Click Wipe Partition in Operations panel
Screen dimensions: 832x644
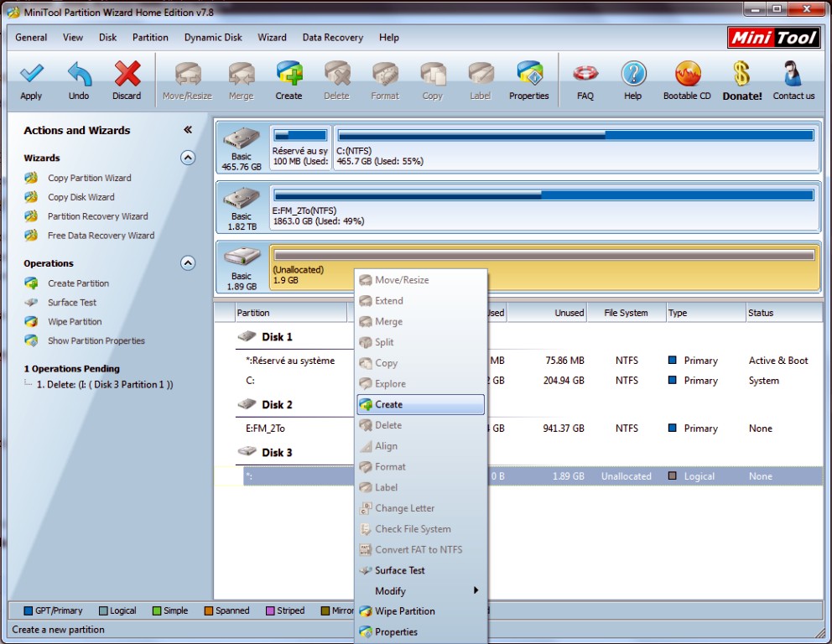coord(75,321)
